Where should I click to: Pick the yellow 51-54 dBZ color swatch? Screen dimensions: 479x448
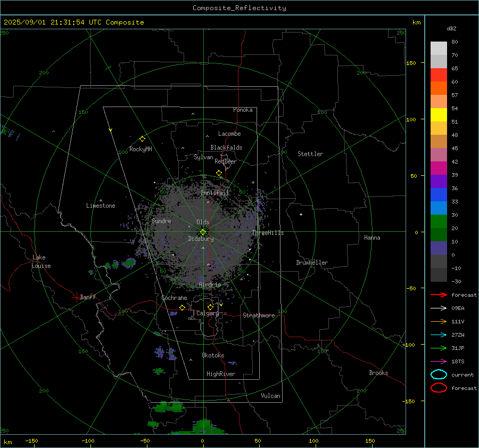click(x=439, y=115)
